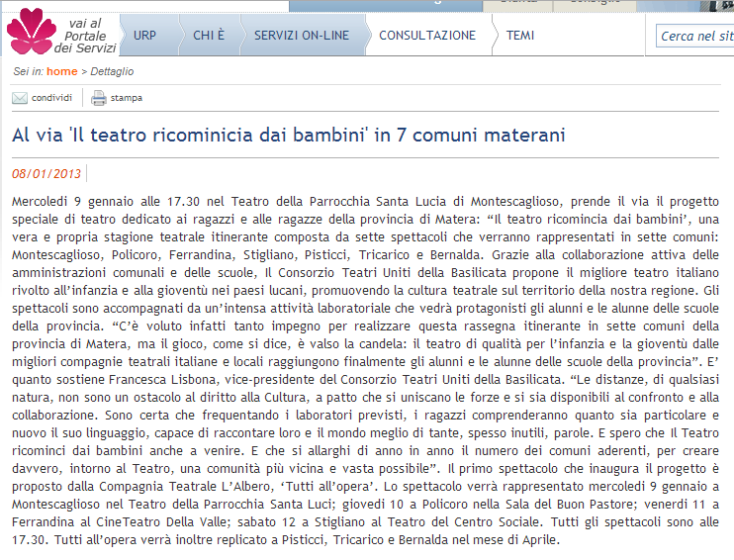The width and height of the screenshot is (734, 560).
Task: Click 'CineTeatro Della Valle' in article text
Action: coord(163,521)
